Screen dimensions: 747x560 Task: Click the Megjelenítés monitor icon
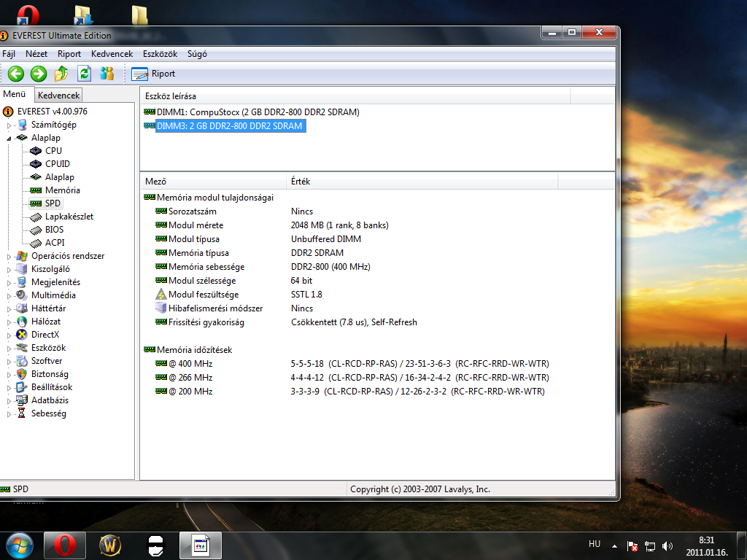click(22, 282)
